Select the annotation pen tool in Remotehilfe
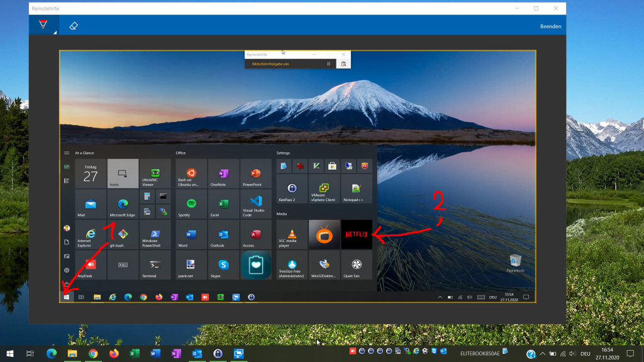 (x=42, y=25)
